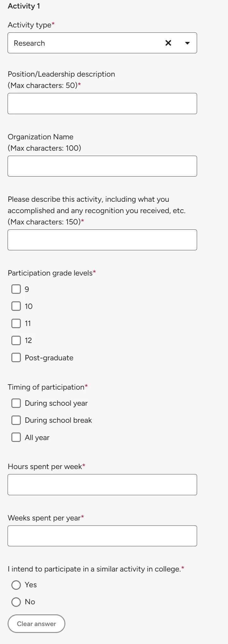The image size is (228, 644).
Task: Focus the Weeks spent per year field
Action: (102, 536)
